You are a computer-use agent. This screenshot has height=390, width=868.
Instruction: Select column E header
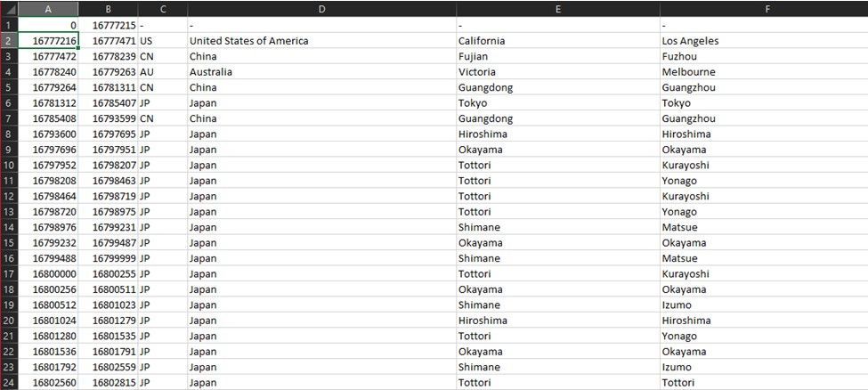coord(558,10)
